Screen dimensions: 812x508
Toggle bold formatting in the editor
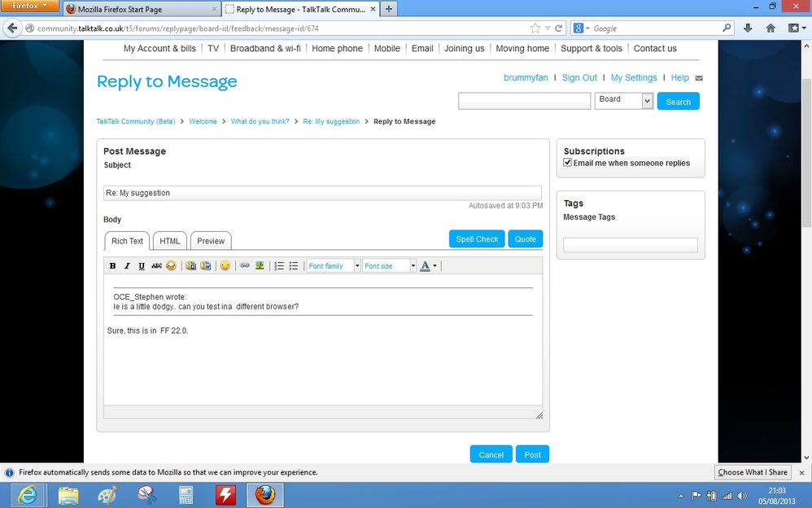pyautogui.click(x=113, y=266)
